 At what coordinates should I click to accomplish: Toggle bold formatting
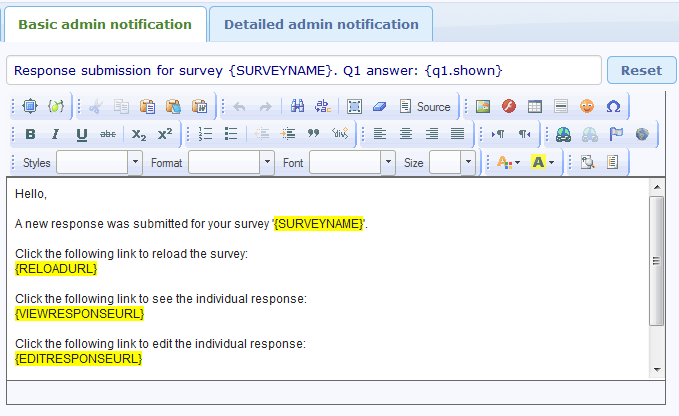30,134
